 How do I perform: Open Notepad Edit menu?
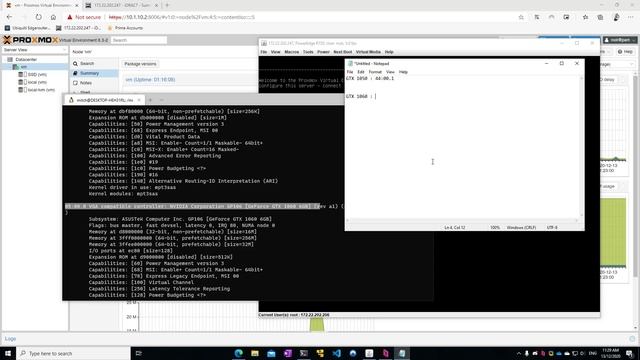pos(361,72)
